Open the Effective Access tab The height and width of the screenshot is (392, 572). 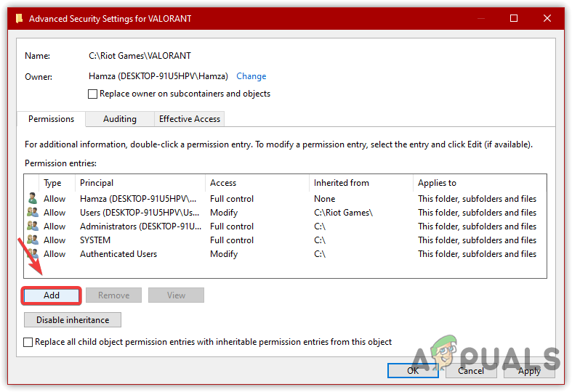[189, 119]
